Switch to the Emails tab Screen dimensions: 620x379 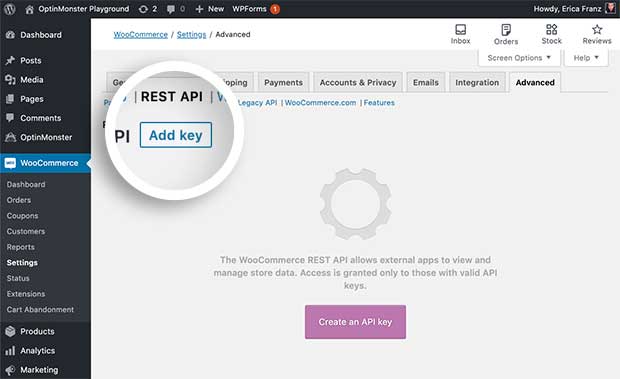point(426,83)
